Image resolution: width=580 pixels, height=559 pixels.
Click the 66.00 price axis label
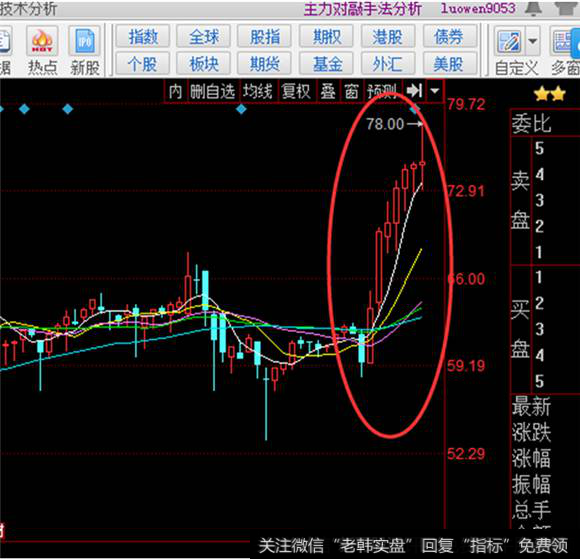tap(466, 279)
